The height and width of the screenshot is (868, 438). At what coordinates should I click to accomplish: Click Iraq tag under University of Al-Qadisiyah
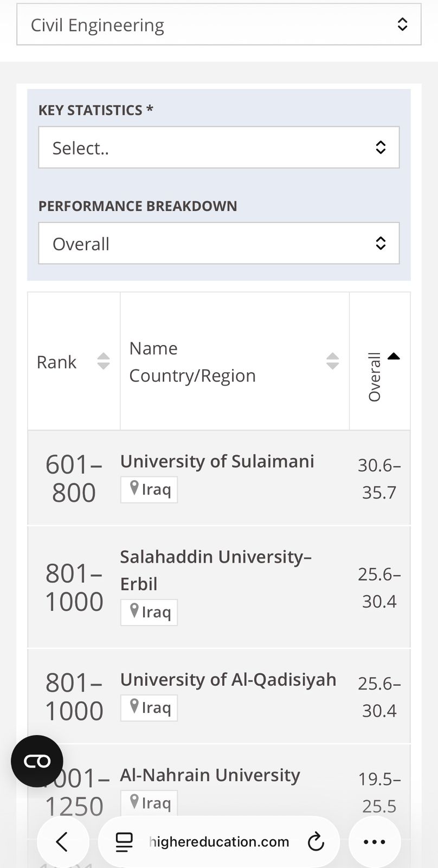[149, 708]
